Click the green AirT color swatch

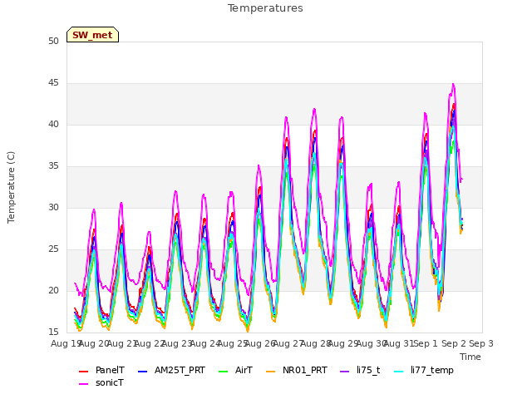tap(224, 372)
